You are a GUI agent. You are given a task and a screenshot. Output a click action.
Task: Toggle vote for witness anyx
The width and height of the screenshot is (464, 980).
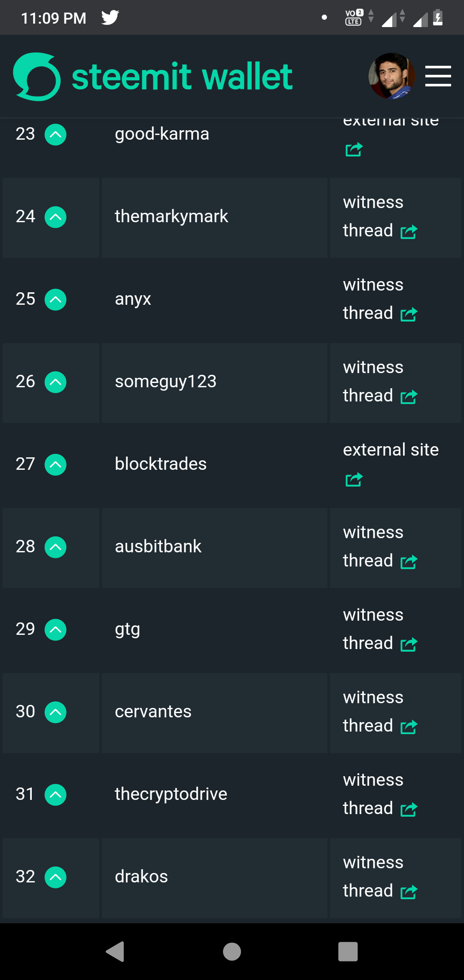click(x=55, y=300)
